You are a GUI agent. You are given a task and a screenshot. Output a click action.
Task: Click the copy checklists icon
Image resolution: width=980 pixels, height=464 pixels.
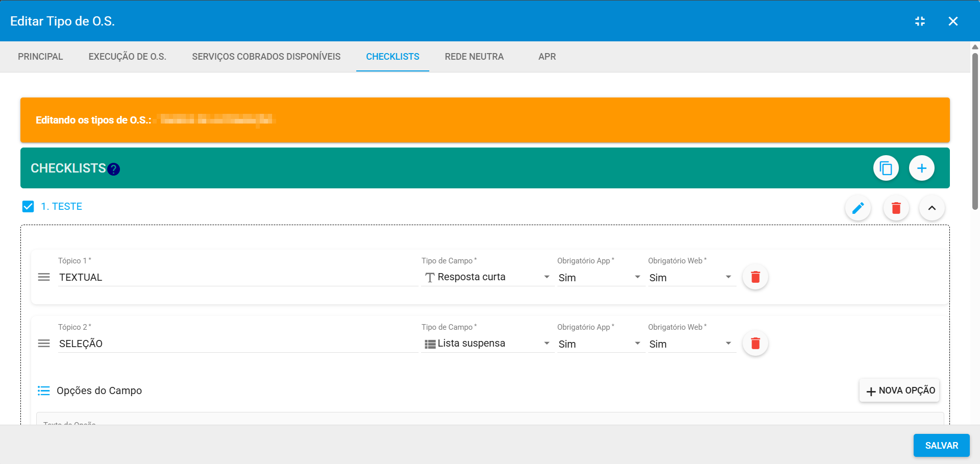[x=886, y=168]
